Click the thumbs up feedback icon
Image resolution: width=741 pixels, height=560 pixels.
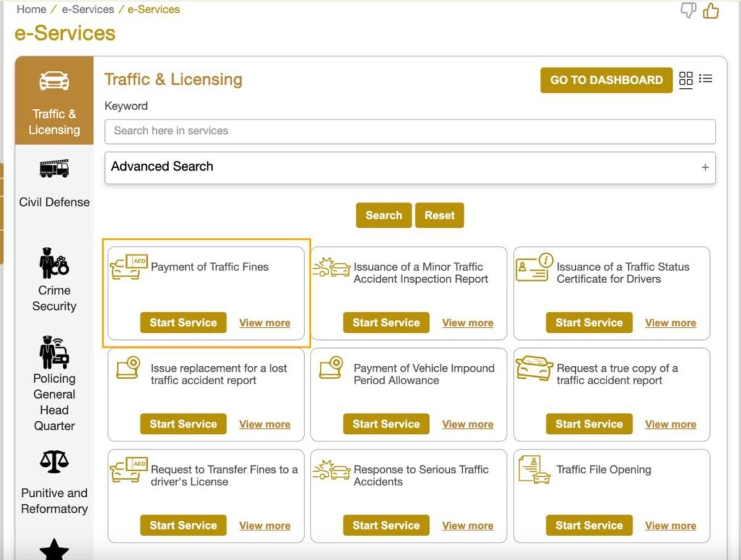click(711, 10)
